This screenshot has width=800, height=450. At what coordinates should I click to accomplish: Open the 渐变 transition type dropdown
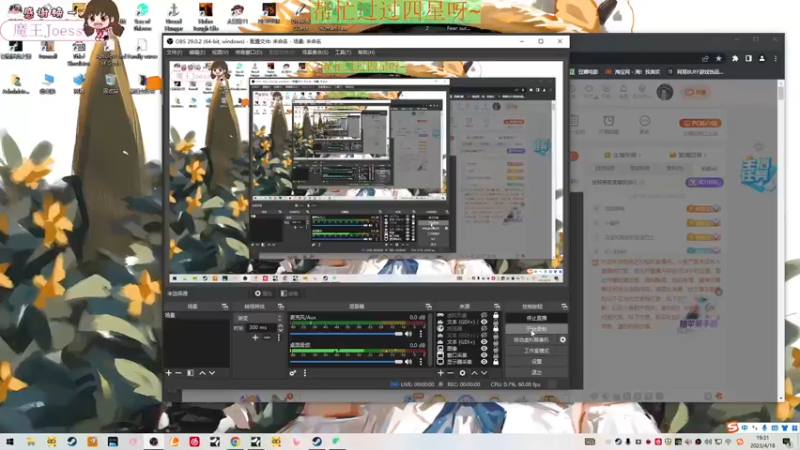click(x=258, y=318)
